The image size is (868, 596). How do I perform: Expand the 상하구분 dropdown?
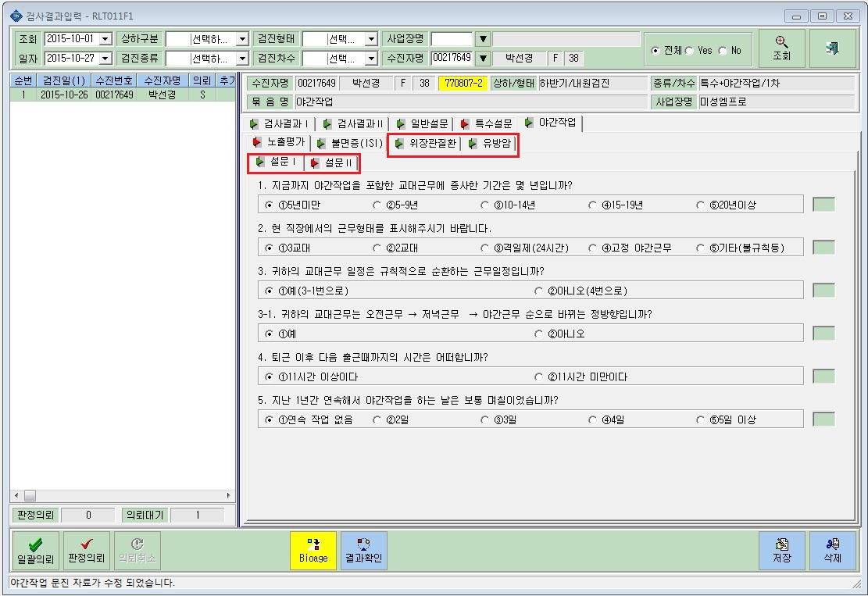(242, 39)
